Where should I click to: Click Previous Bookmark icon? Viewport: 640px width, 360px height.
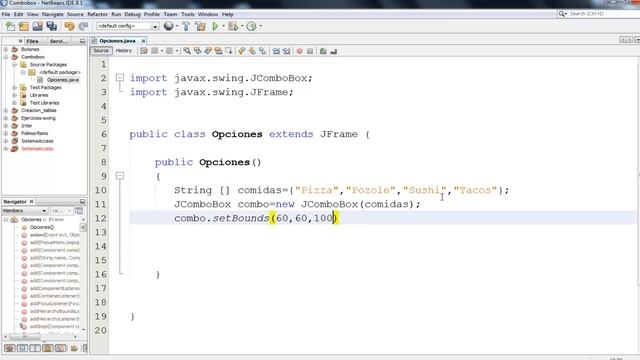point(242,51)
